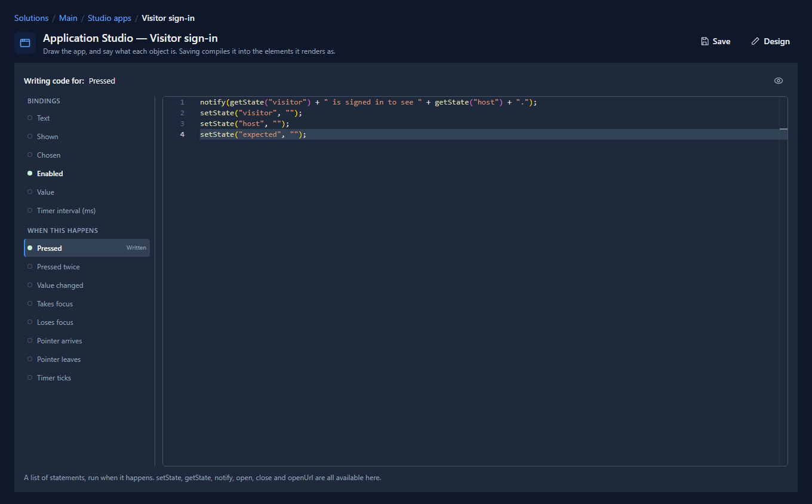Viewport: 812px width, 504px height.
Task: Open Timer interval (ms) binding
Action: coord(87,211)
